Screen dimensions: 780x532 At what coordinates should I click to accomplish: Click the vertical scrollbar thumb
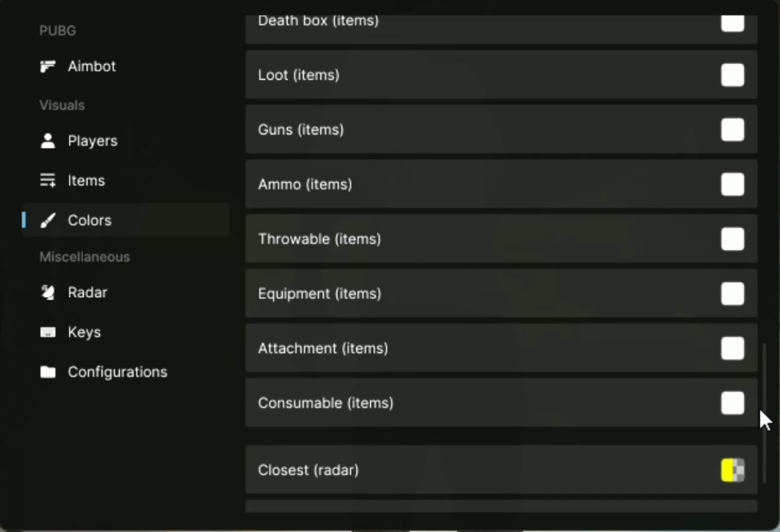point(765,412)
